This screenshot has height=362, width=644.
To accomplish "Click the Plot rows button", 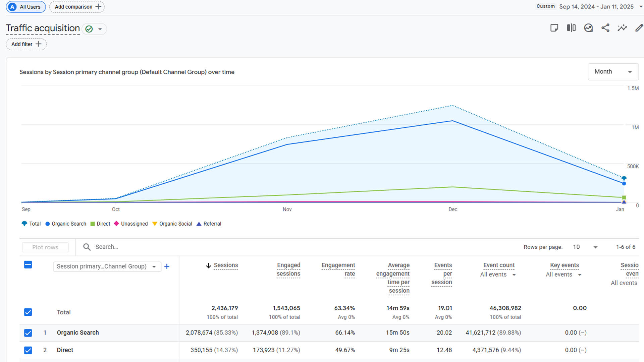I will 45,247.
